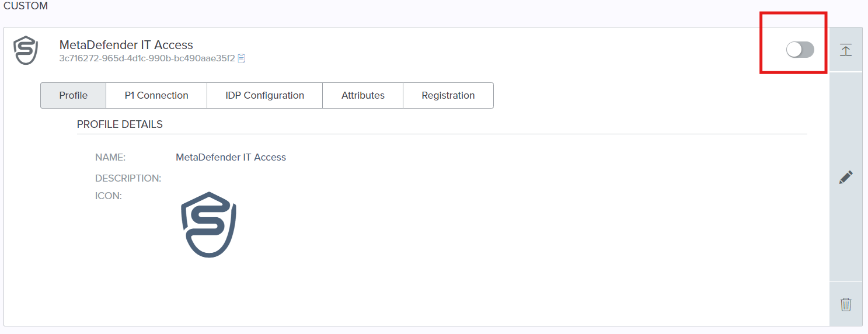Click the MetaDefender IT Access header title

coord(126,45)
